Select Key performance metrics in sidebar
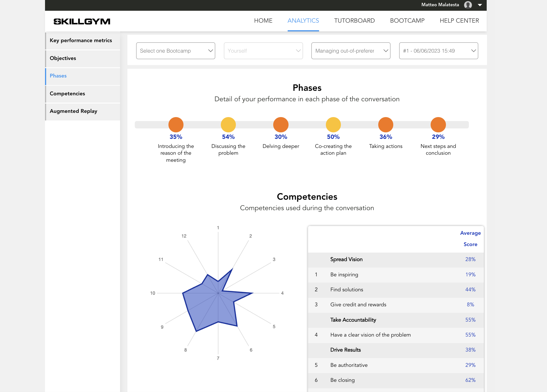 tap(81, 40)
